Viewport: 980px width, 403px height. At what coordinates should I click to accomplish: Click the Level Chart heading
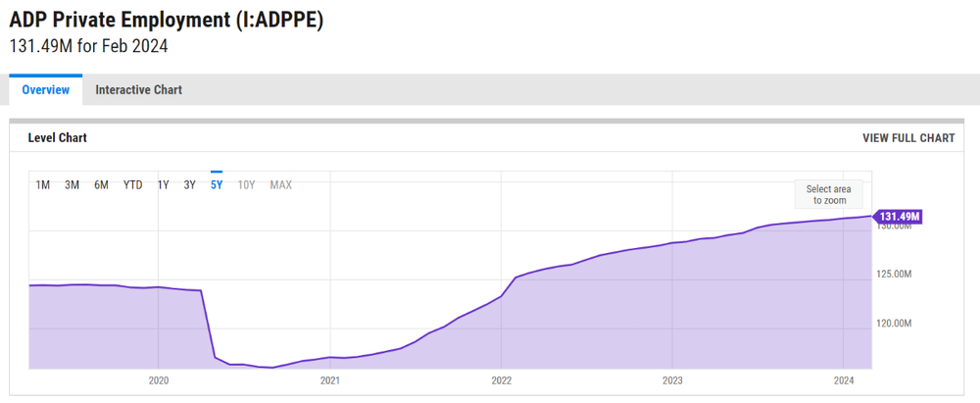coord(57,138)
